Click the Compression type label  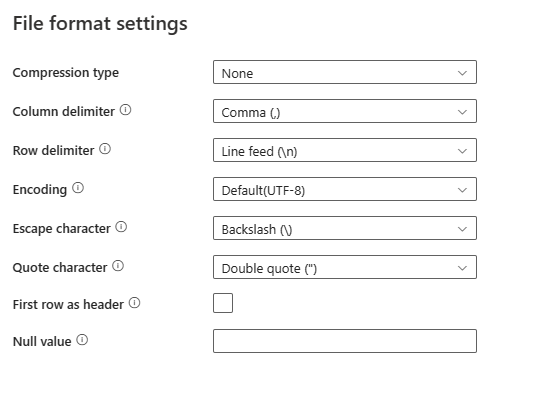click(66, 73)
